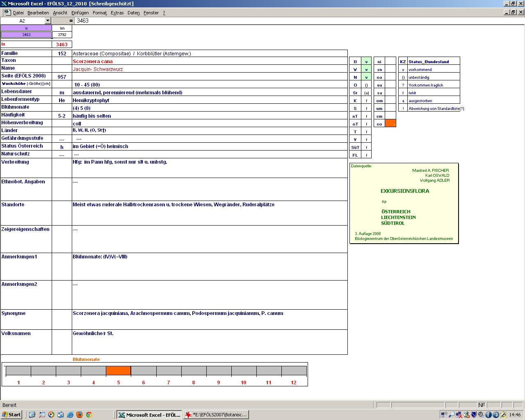Select the Name cell 'Jacquin- Schwarzwurz'
The width and height of the screenshot is (525, 420).
pyautogui.click(x=210, y=69)
